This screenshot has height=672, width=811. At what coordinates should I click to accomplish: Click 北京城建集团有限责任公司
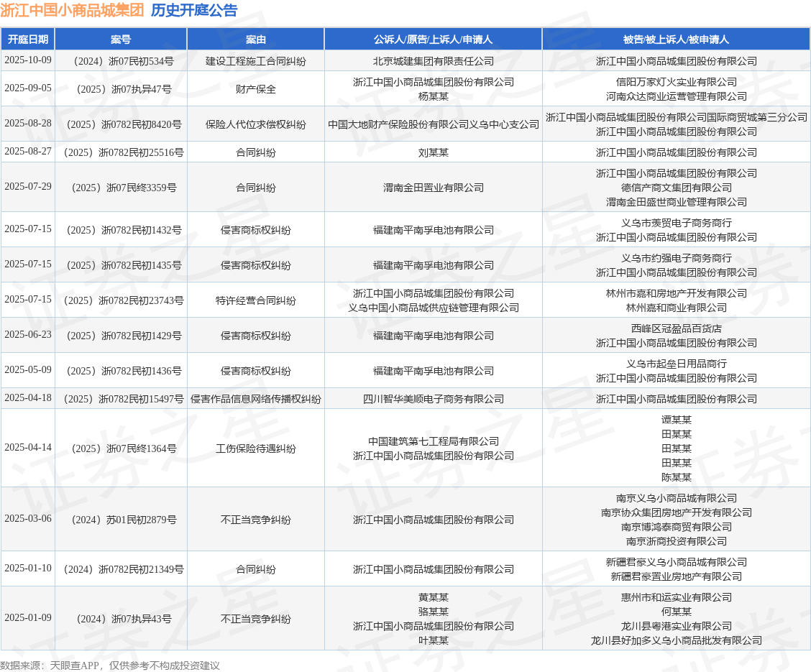point(433,61)
